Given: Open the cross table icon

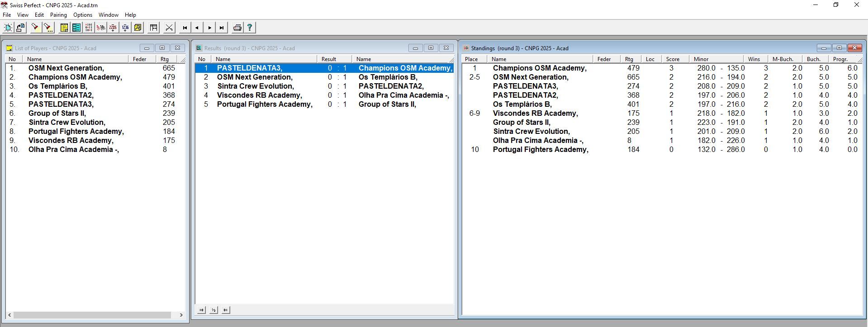Looking at the screenshot, I should pyautogui.click(x=89, y=28).
